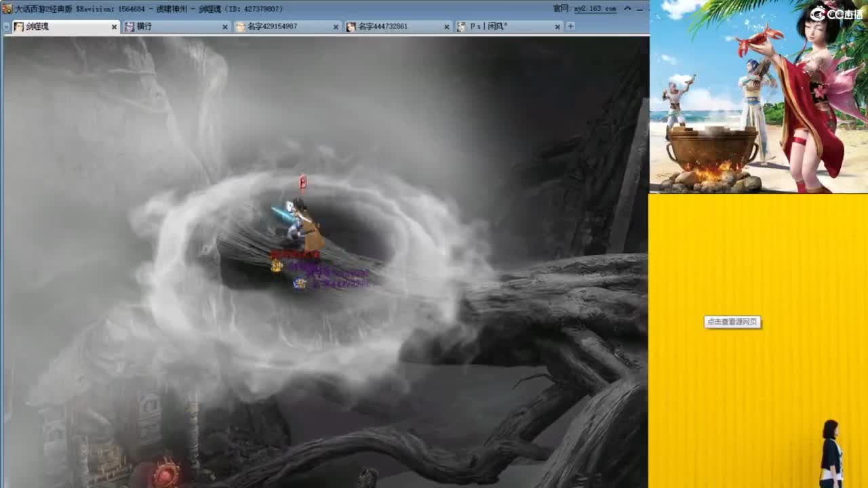868x488 pixels.
Task: Minimize the 大话西游2 game window
Action: (x=641, y=9)
